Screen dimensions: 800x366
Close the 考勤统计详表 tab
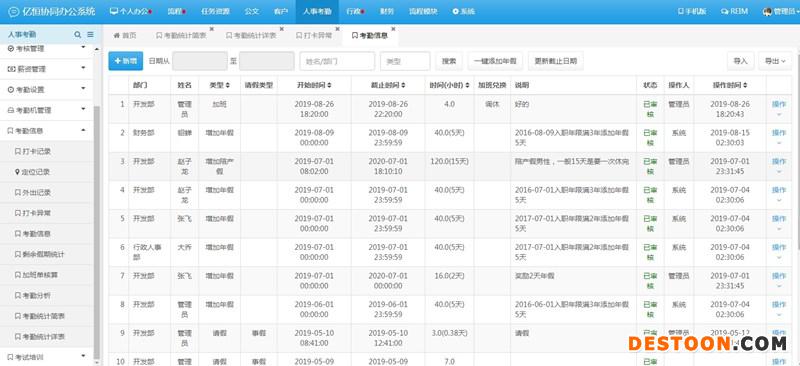coord(282,29)
